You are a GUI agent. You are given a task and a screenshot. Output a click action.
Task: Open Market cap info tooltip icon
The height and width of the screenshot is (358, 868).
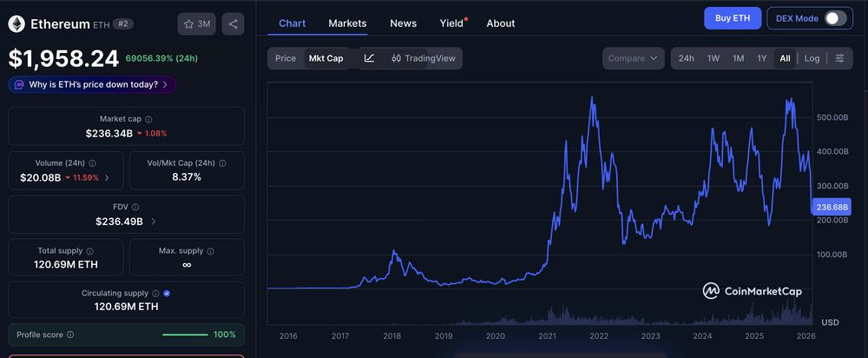148,119
